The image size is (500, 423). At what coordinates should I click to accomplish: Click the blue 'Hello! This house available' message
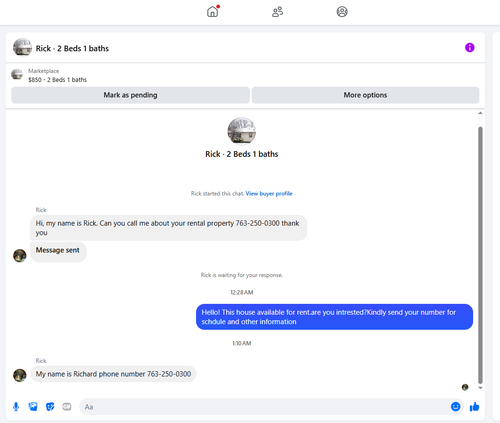[334, 317]
